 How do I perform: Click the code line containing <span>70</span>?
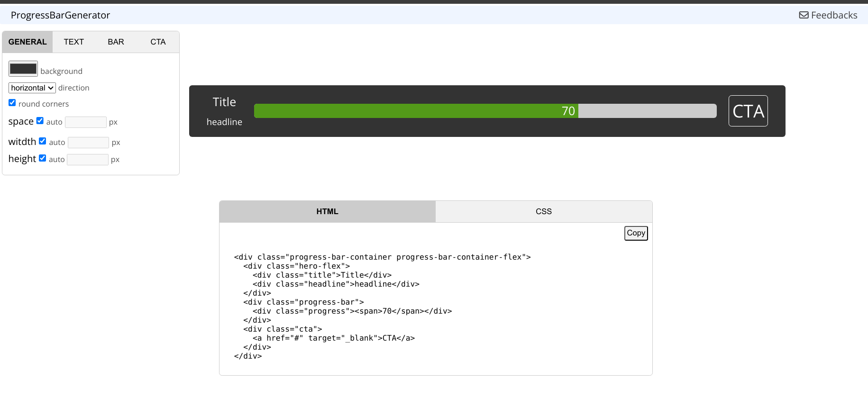pos(352,311)
